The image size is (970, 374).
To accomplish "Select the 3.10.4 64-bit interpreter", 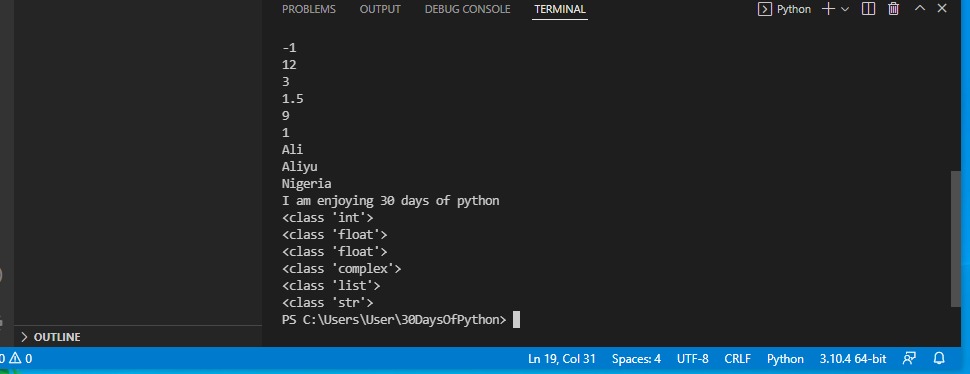I will click(x=852, y=359).
